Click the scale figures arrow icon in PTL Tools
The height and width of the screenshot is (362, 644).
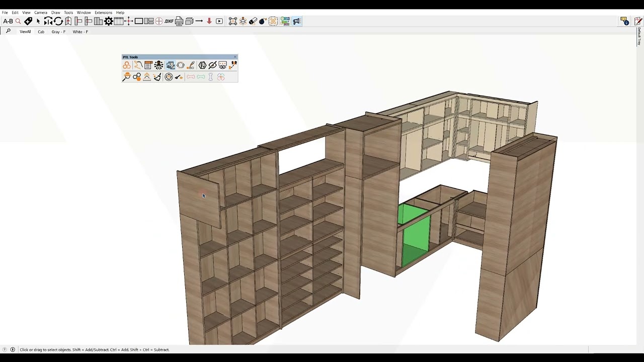coord(233,65)
